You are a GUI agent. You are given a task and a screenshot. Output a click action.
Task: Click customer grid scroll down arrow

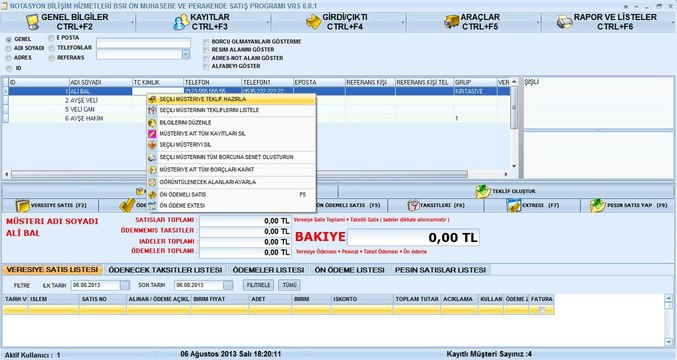pos(514,166)
